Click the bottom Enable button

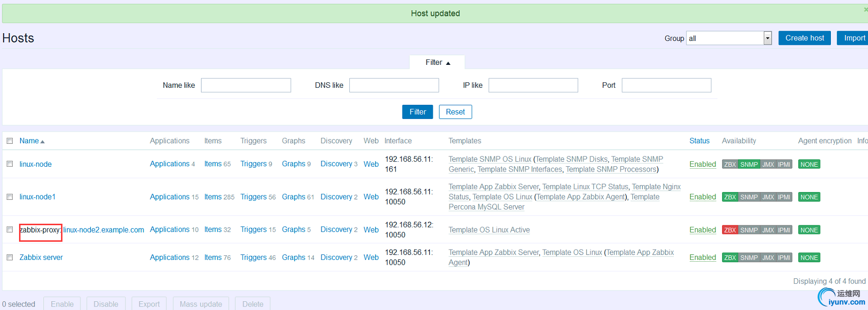[x=62, y=304]
